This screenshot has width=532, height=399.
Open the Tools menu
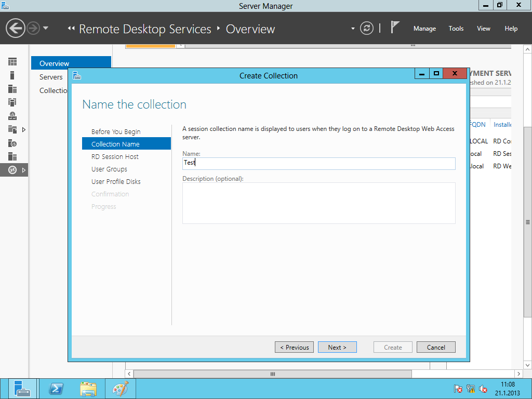pos(456,29)
